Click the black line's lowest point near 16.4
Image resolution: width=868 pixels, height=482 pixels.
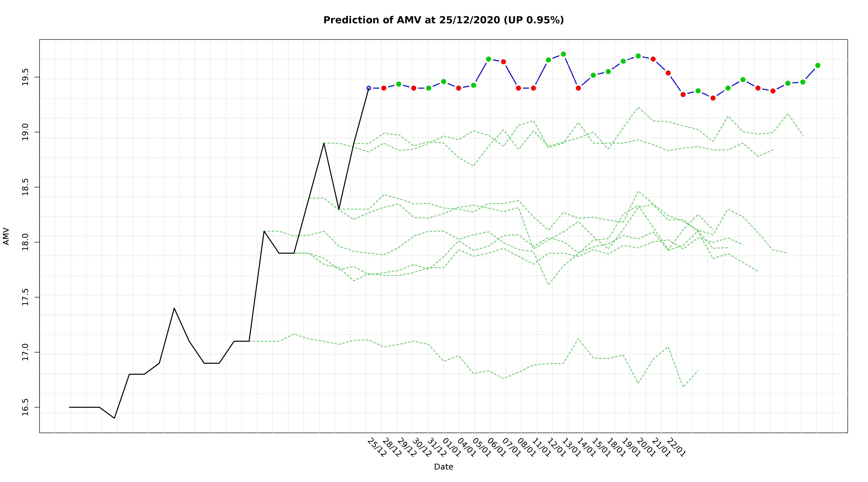[114, 418]
